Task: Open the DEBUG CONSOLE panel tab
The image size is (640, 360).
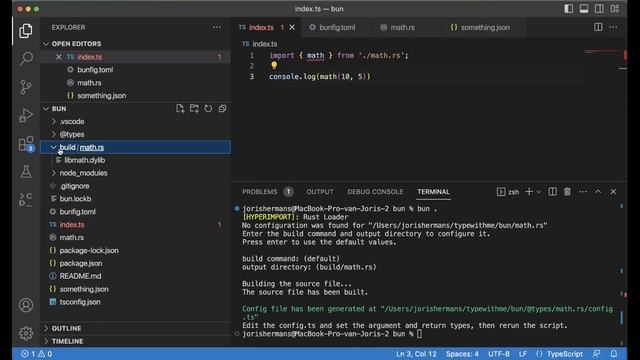Action: tap(375, 192)
